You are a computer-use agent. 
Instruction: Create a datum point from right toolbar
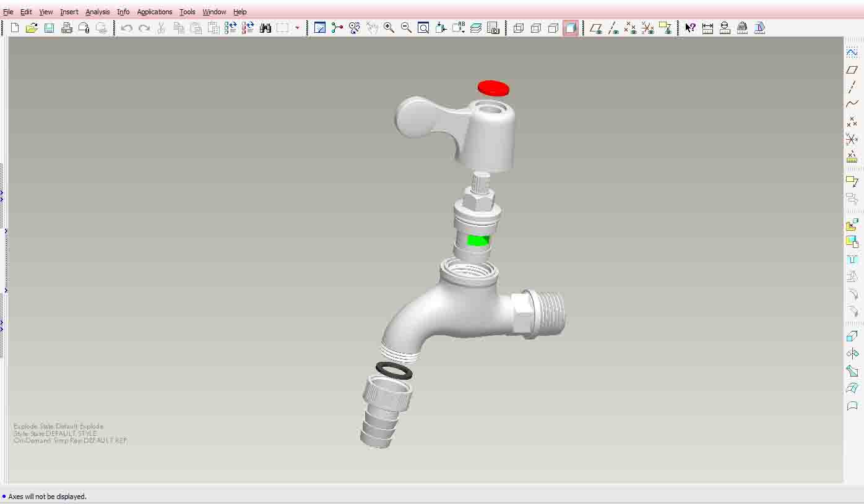pyautogui.click(x=852, y=122)
